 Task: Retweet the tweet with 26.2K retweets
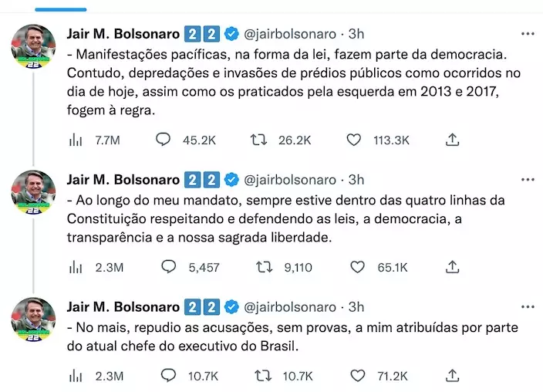(x=258, y=140)
